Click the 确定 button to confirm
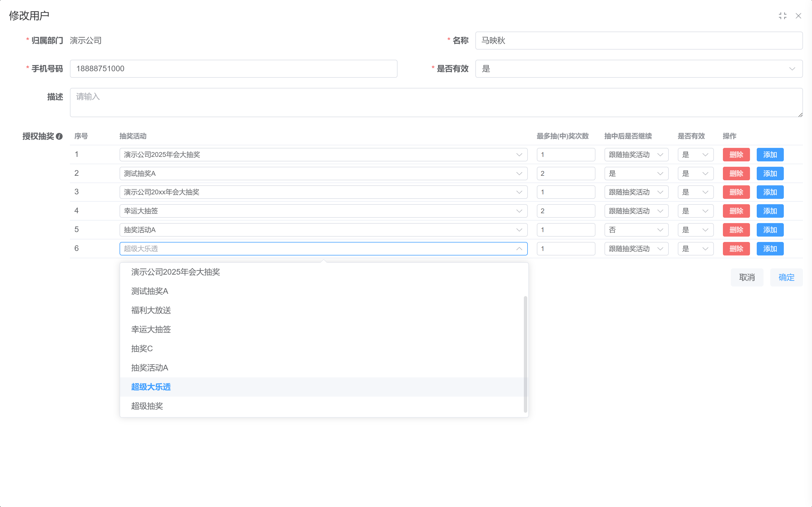Image resolution: width=812 pixels, height=507 pixels. pos(786,277)
